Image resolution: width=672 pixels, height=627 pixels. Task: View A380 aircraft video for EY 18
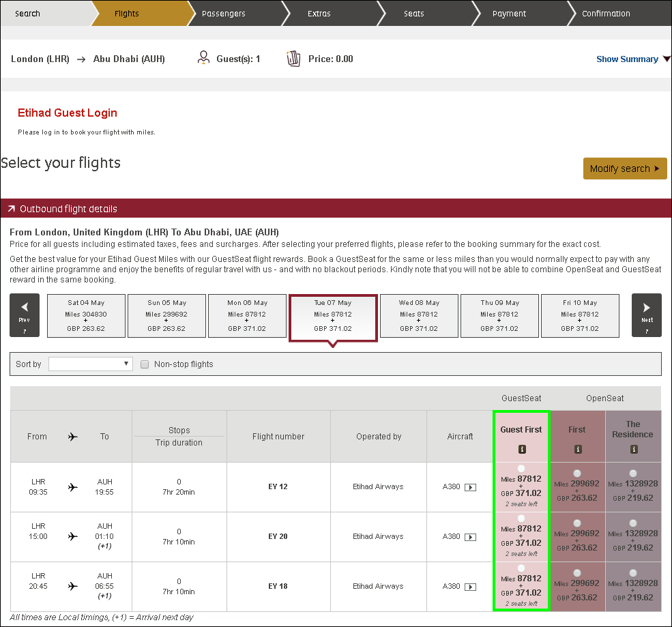coord(470,587)
